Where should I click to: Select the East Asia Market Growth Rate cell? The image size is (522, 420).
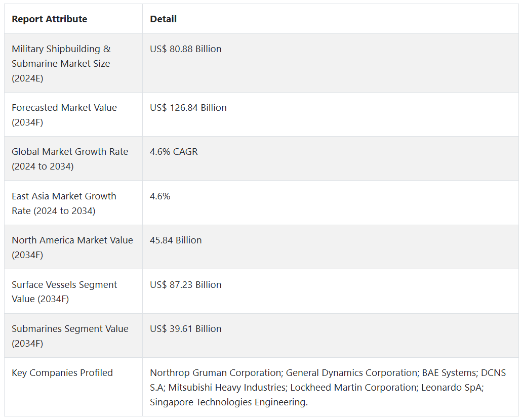click(64, 203)
